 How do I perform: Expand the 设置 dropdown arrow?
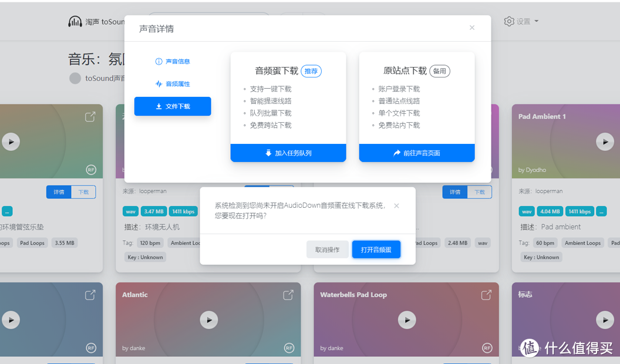point(537,21)
